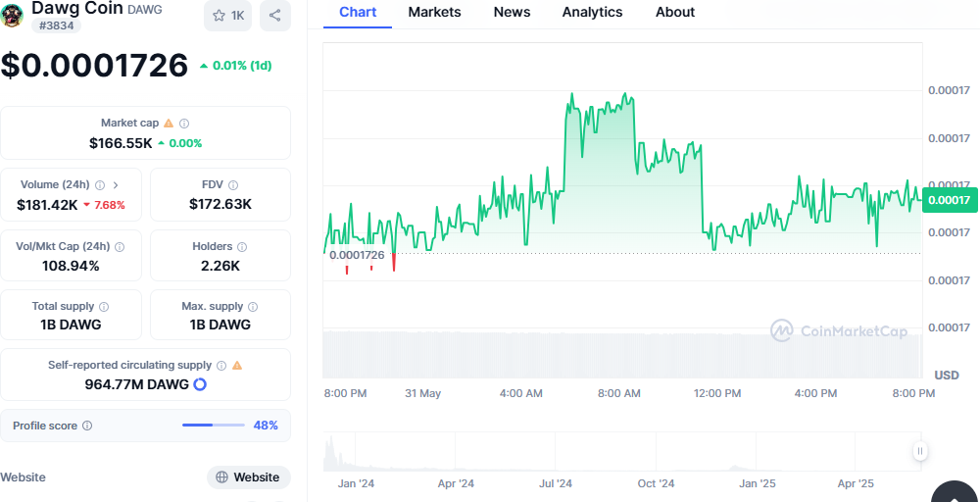Switch to the Analytics tab
The image size is (980, 502).
(593, 12)
